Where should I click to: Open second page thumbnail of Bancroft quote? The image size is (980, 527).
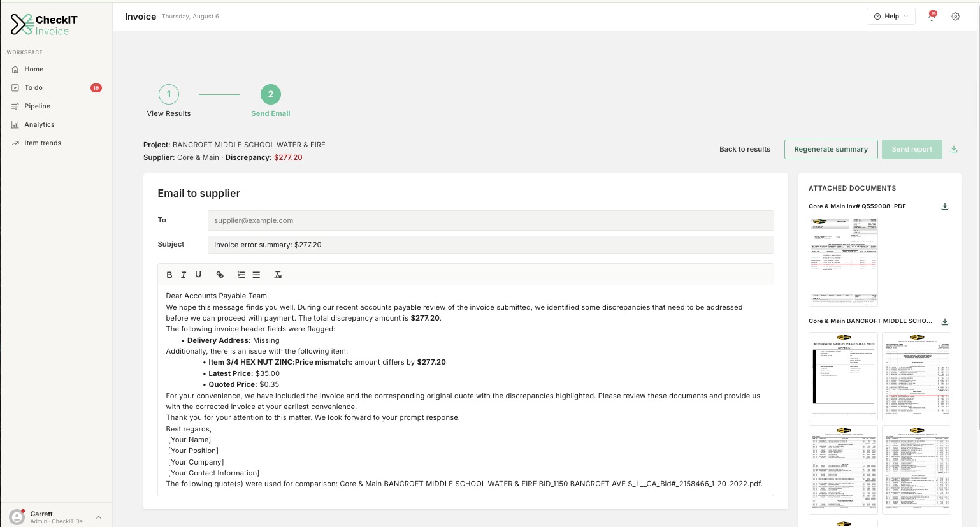point(916,377)
